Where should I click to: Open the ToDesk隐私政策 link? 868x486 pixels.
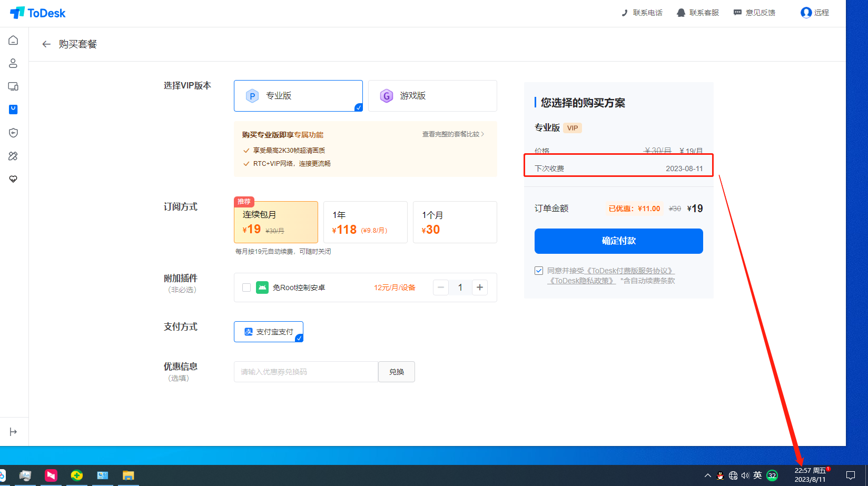(581, 281)
